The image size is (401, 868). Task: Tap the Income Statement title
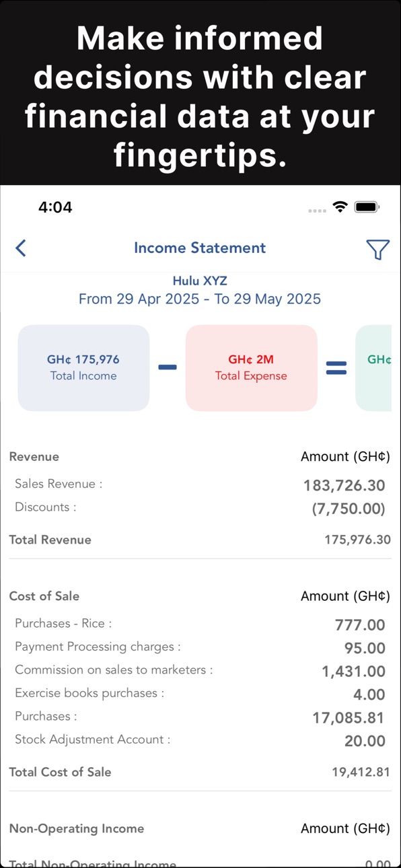(200, 248)
